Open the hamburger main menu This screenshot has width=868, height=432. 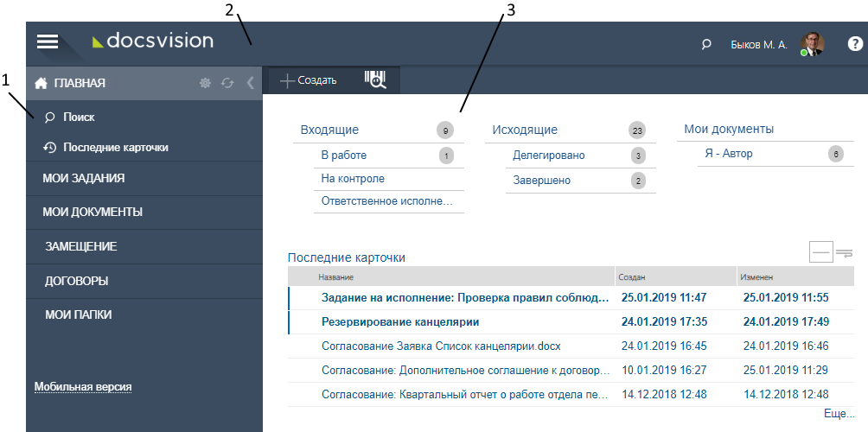click(47, 41)
